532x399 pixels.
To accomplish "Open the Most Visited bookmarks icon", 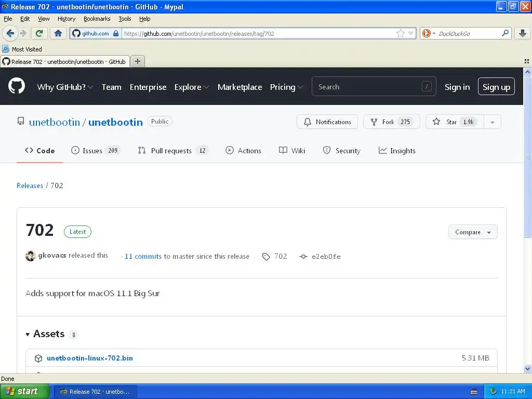I will pyautogui.click(x=5, y=49).
